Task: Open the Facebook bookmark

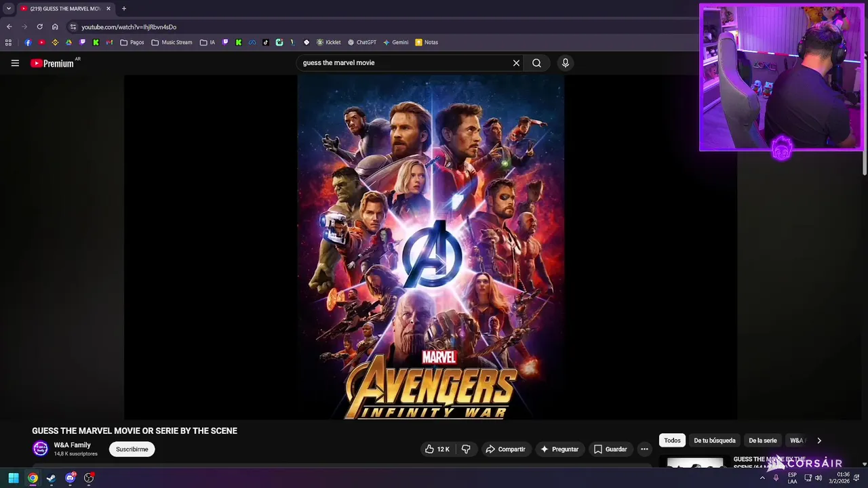Action: click(x=28, y=43)
